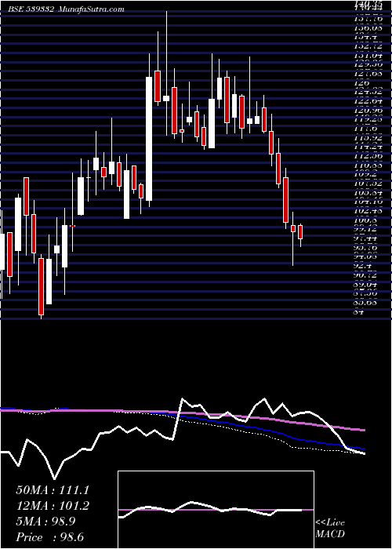Click the last red candlestick on chart
Viewport: 392px width, 549px height.
pyautogui.click(x=300, y=232)
